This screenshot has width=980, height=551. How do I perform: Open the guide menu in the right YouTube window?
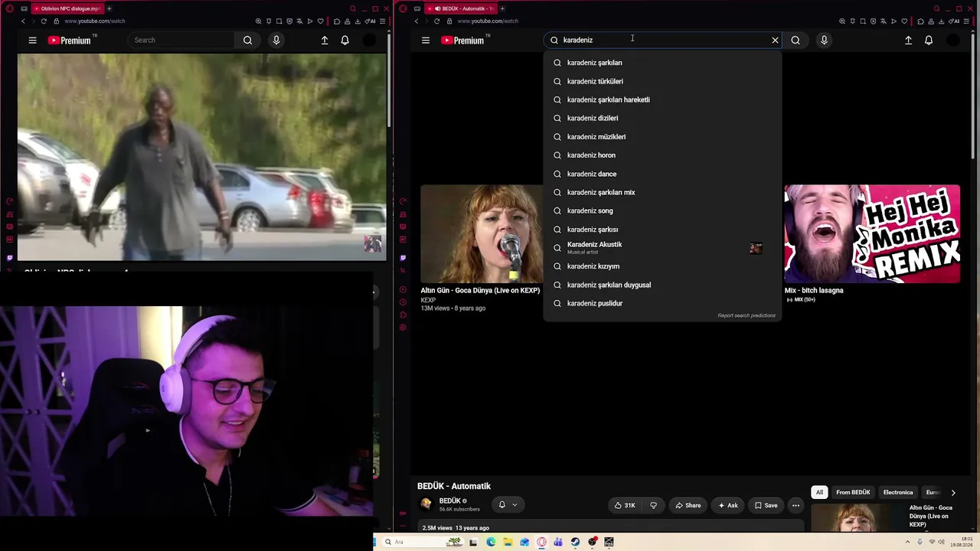pos(426,40)
